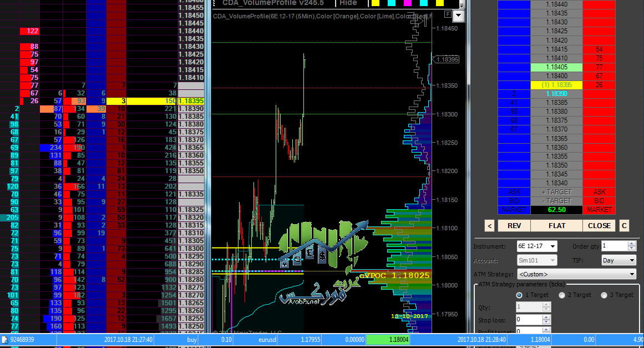Click the FLAT button
The width and height of the screenshot is (644, 348).
point(556,225)
